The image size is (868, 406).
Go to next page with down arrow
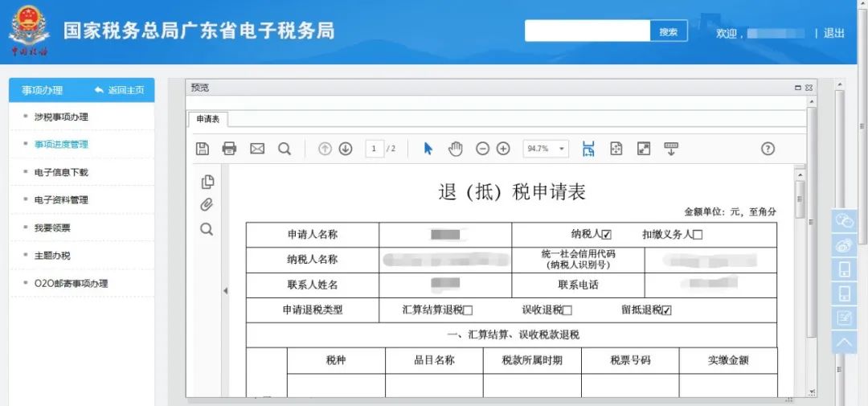coord(346,149)
